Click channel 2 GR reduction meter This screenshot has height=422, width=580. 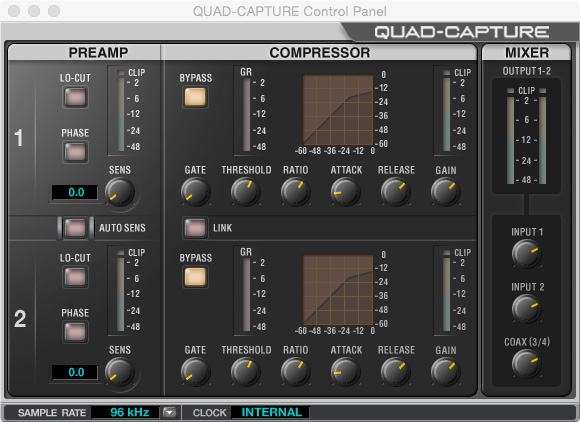[246, 294]
